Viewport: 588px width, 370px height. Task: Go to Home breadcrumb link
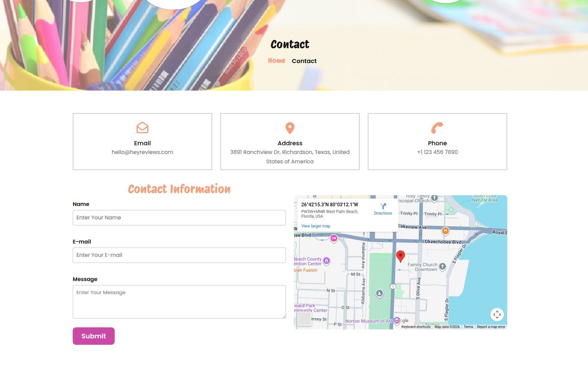click(x=277, y=61)
